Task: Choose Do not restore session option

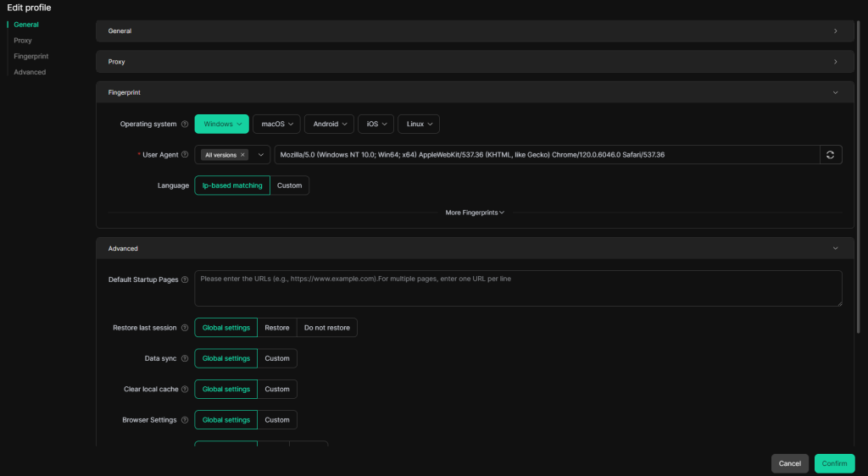Action: [x=326, y=328]
